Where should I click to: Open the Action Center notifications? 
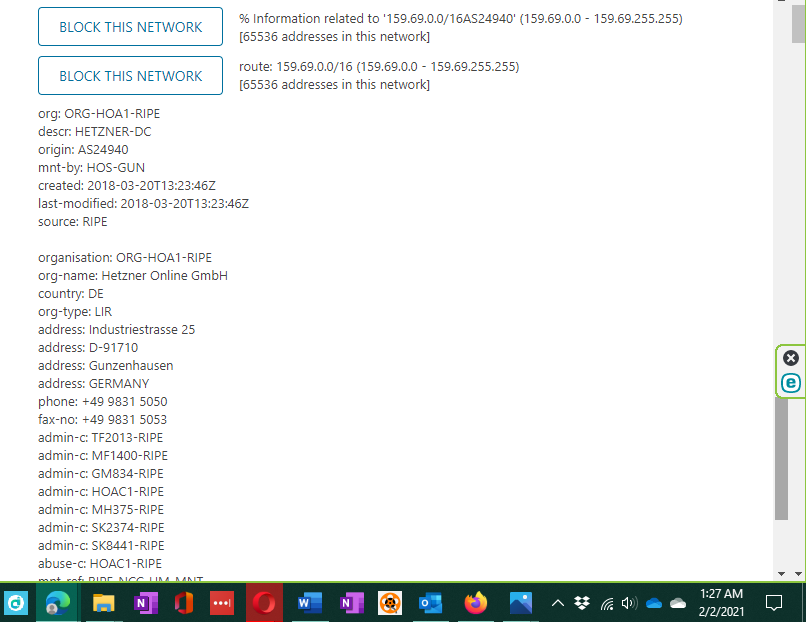[x=773, y=603]
